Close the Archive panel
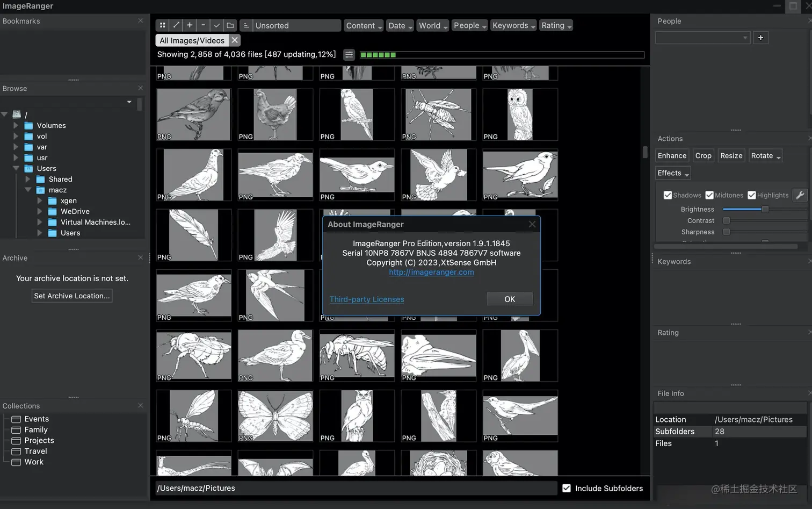The width and height of the screenshot is (812, 509). click(141, 257)
